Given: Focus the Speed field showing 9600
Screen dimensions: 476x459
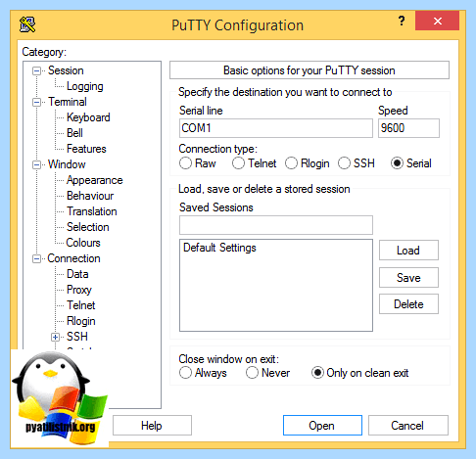Looking at the screenshot, I should coord(408,128).
